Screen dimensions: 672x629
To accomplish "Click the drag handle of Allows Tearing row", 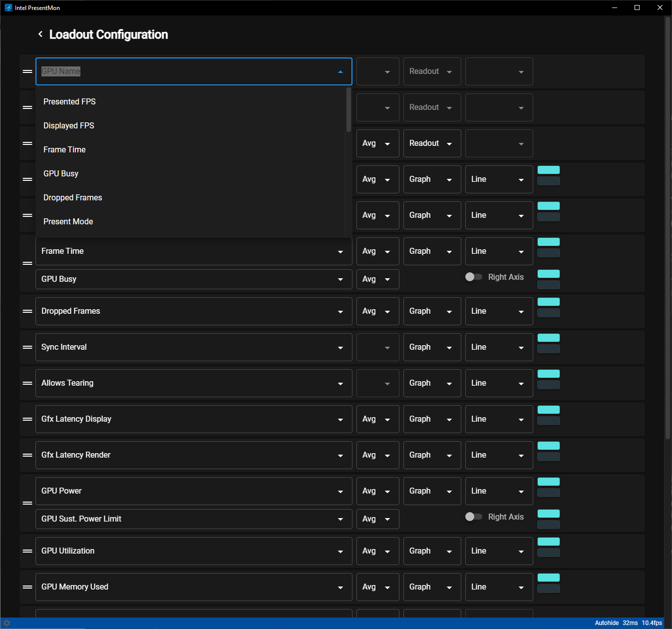I will pos(27,383).
